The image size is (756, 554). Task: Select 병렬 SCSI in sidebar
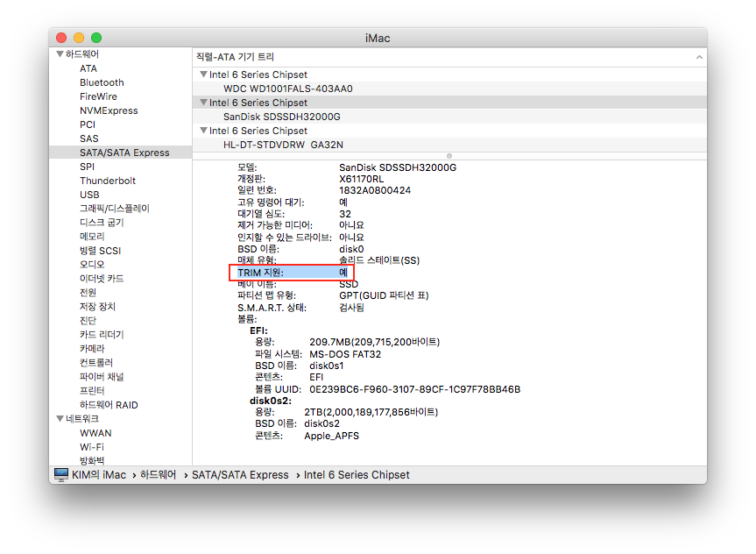tap(100, 251)
